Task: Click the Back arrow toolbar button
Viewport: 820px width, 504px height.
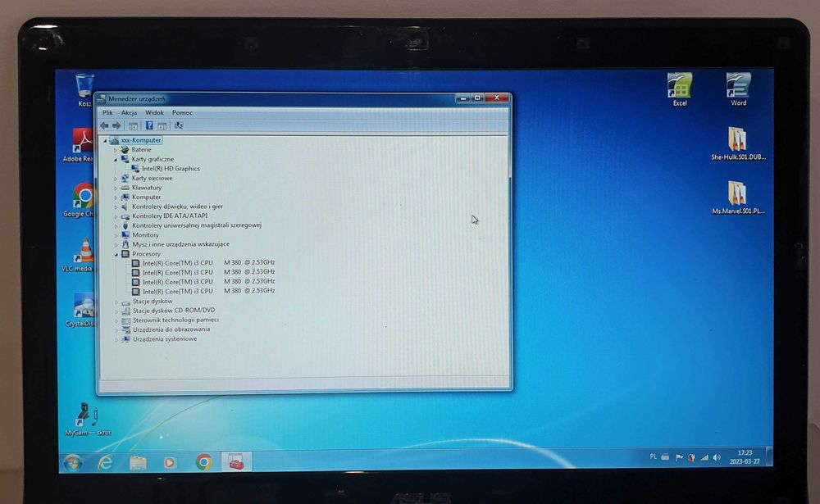Action: point(105,125)
